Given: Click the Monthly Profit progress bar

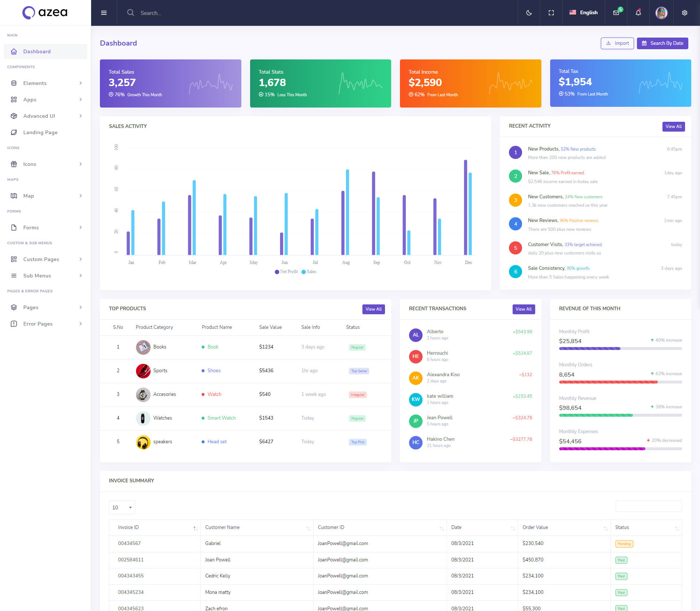Looking at the screenshot, I should [620, 349].
